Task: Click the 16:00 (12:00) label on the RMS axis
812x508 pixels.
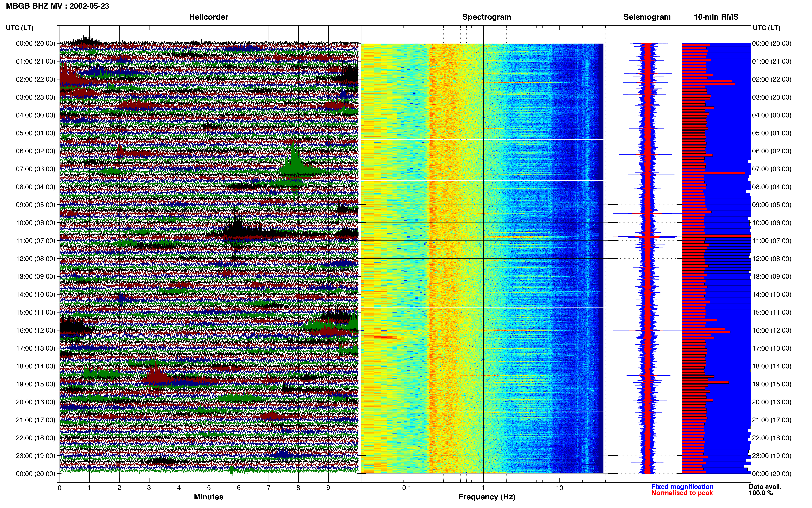Action: [772, 330]
